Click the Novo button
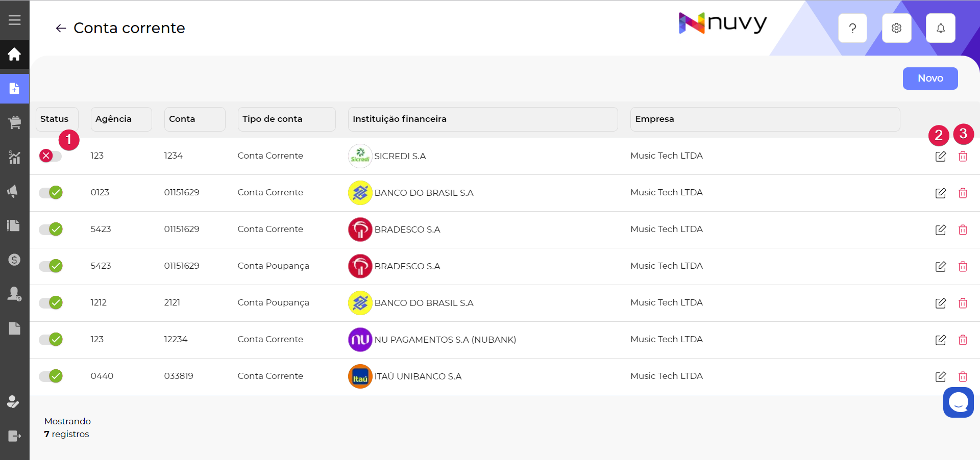Screen dimensions: 980x460 (929, 79)
